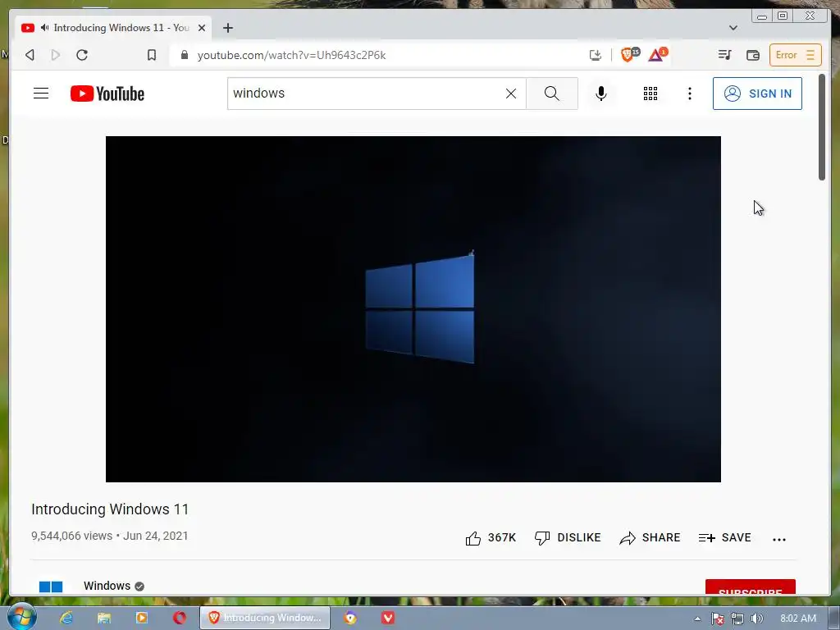
Task: Open the Action Center flag icon
Action: click(717, 619)
